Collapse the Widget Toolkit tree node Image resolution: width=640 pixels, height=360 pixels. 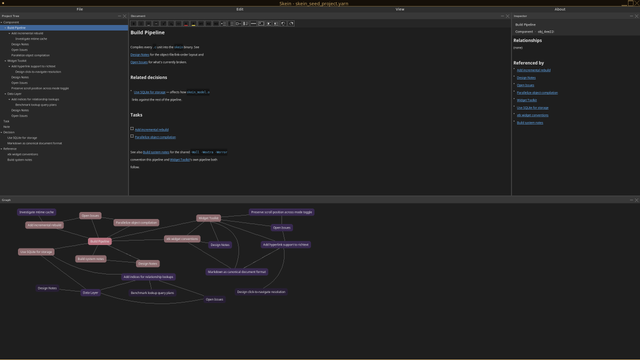(x=5, y=61)
